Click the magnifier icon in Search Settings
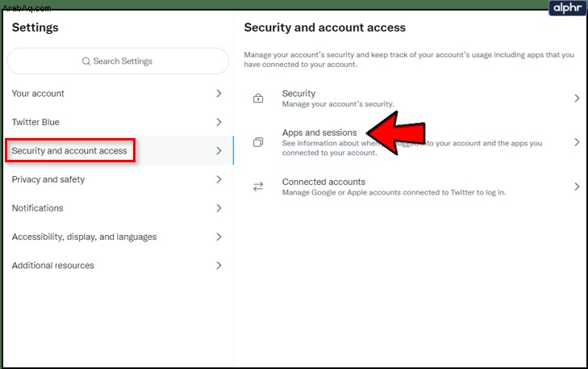 pyautogui.click(x=86, y=61)
